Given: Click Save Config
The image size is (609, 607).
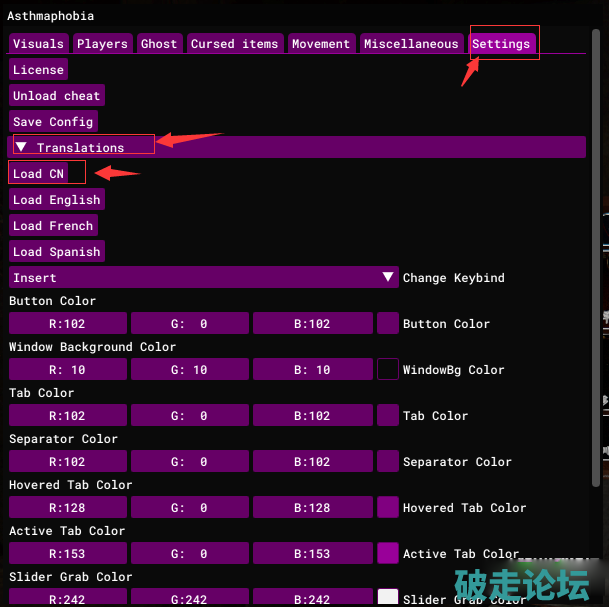Looking at the screenshot, I should pyautogui.click(x=53, y=122).
